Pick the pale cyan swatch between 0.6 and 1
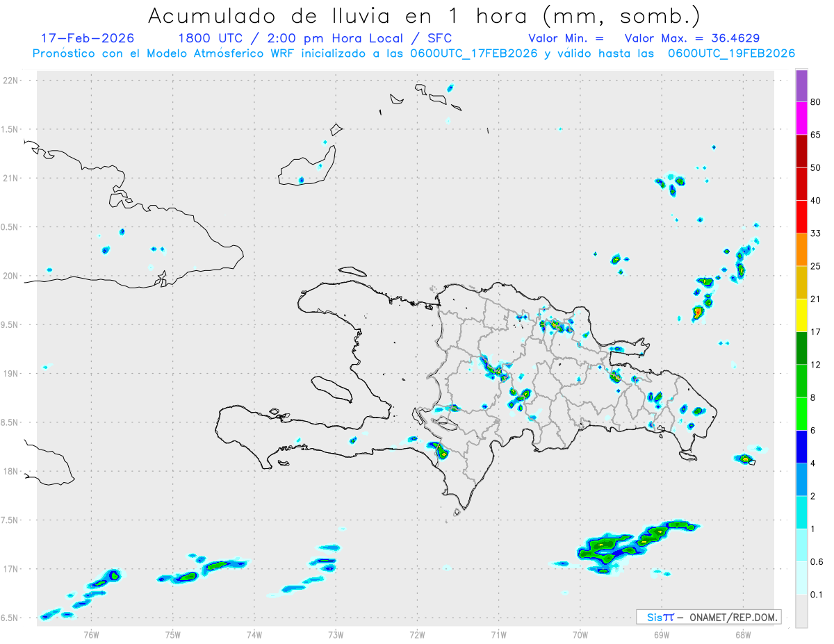The height and width of the screenshot is (644, 834). pyautogui.click(x=801, y=545)
